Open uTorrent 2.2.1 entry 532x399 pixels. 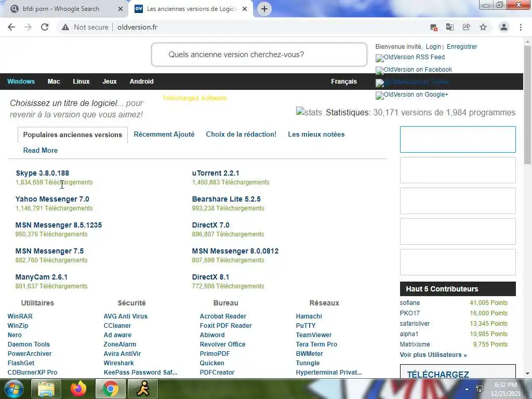(216, 173)
